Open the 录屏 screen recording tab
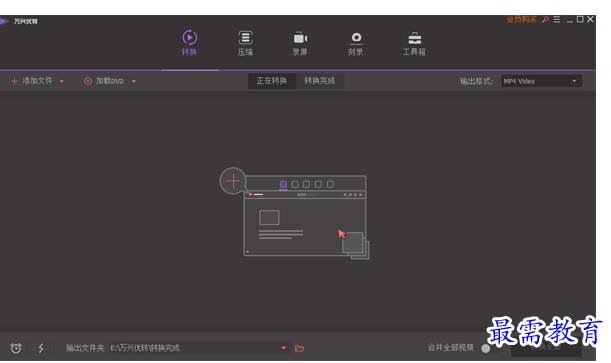The height and width of the screenshot is (363, 611). click(300, 43)
